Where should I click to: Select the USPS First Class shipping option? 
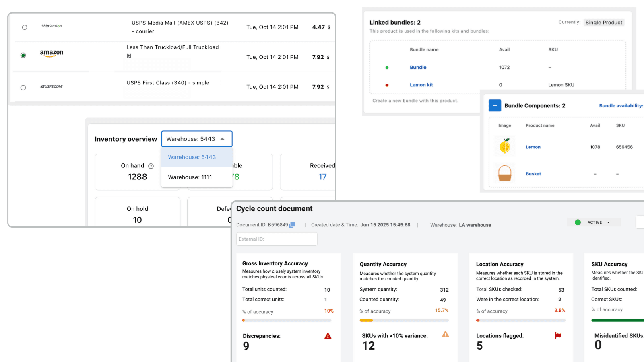[x=23, y=87]
